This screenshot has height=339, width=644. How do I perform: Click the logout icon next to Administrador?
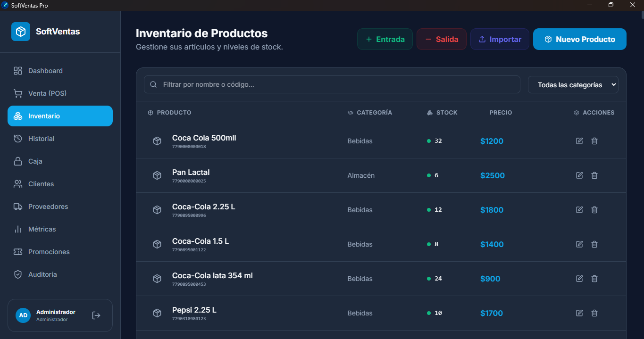pos(96,315)
